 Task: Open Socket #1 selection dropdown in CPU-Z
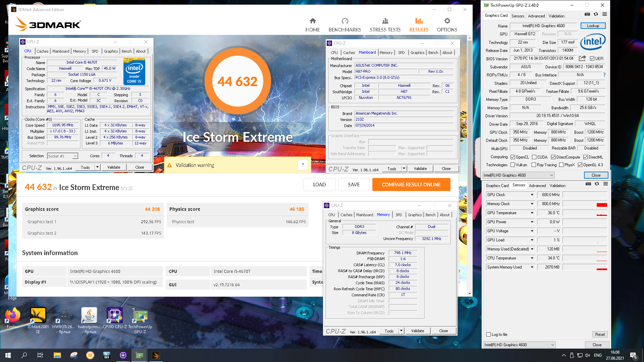pos(63,156)
